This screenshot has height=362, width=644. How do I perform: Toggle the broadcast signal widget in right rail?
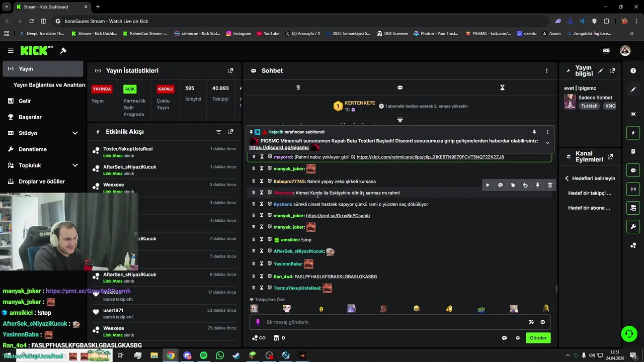coord(633,189)
